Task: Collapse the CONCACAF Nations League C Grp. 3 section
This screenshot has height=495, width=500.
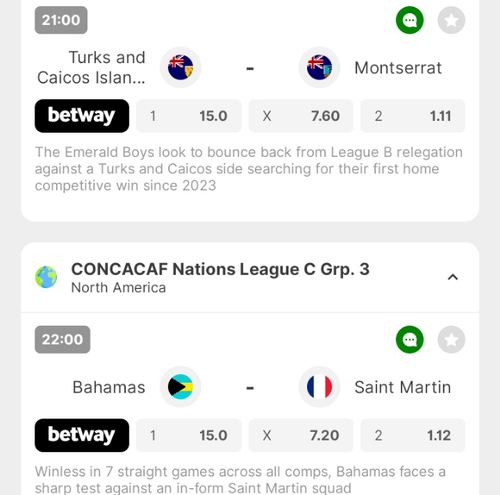Action: (x=453, y=277)
